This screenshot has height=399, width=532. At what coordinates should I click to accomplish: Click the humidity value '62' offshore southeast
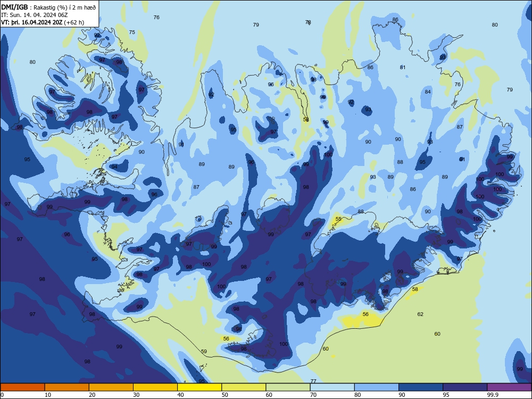click(x=420, y=314)
